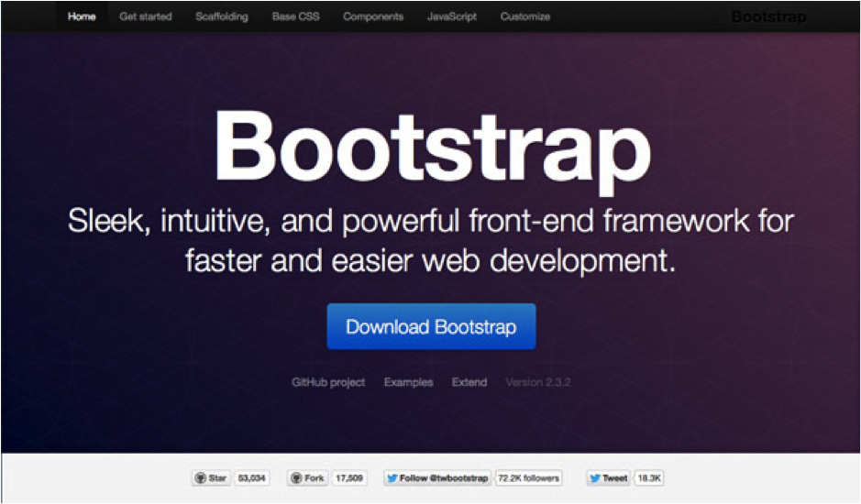The height and width of the screenshot is (504, 861).
Task: Go to Get started page
Action: 146,16
